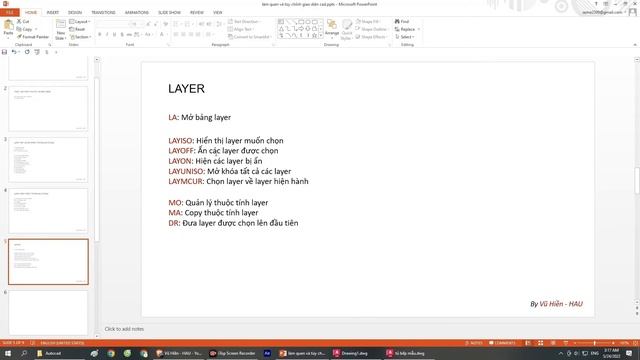
Task: Open Adobe After Effects taskbar icon
Action: [267, 353]
